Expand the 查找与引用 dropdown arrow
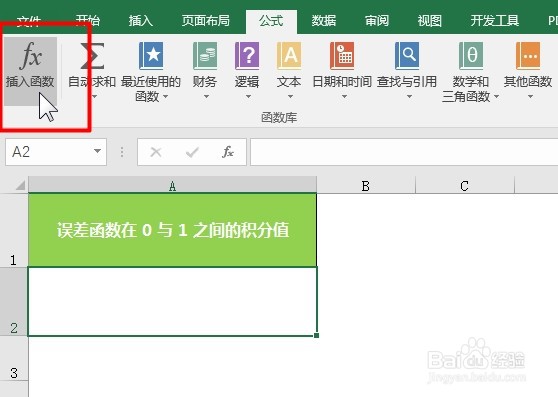This screenshot has width=558, height=397. coord(409,96)
